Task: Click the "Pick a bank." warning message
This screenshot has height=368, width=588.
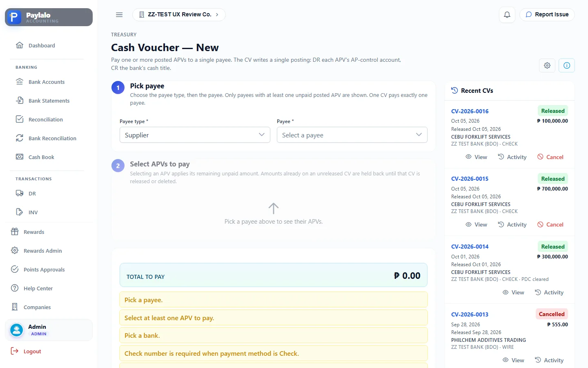Action: click(x=274, y=335)
